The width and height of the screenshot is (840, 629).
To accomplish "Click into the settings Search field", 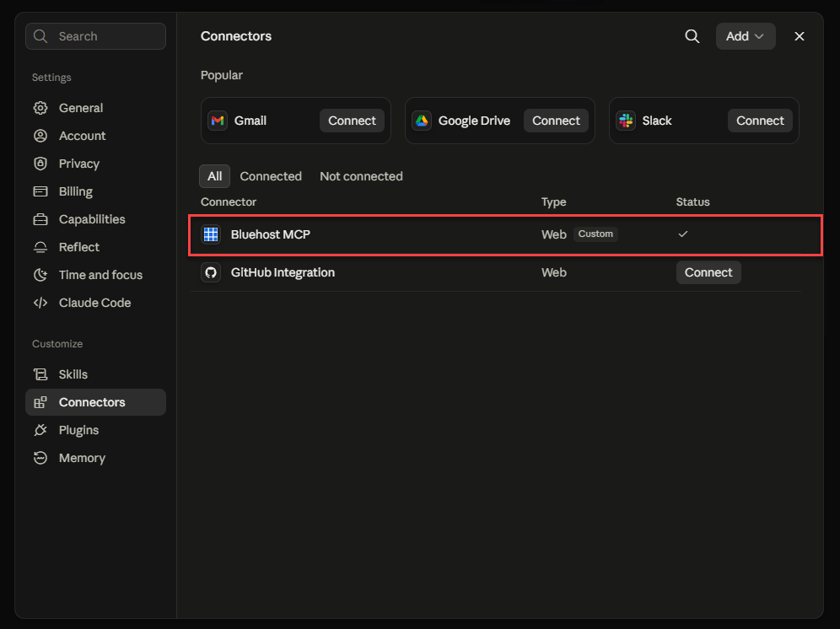I will coord(95,36).
